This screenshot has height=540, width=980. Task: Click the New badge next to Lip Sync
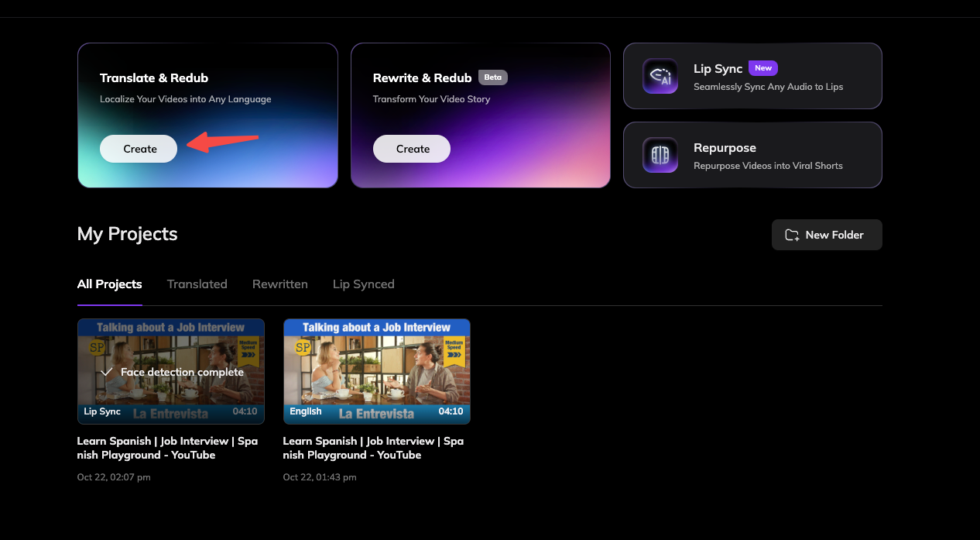tap(763, 68)
